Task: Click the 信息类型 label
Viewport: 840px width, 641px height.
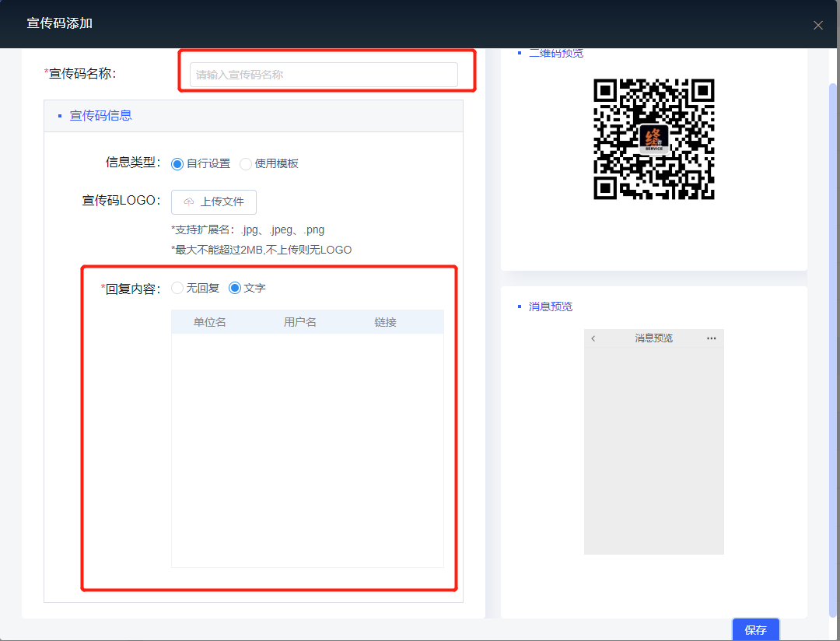Action: pyautogui.click(x=134, y=163)
